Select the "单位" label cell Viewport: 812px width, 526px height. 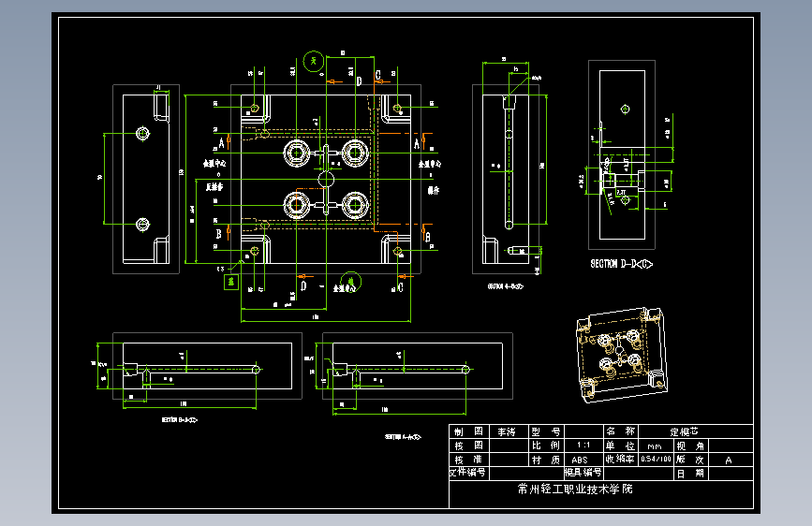pyautogui.click(x=620, y=446)
